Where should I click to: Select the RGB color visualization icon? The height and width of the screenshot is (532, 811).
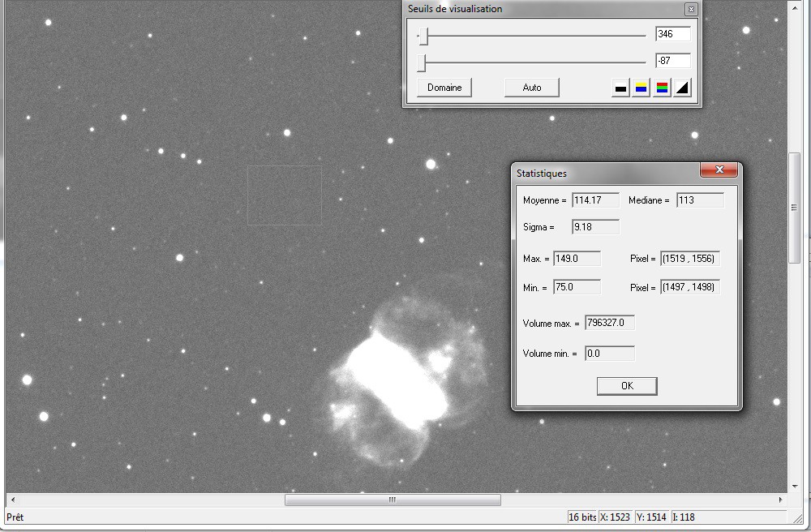(x=662, y=87)
